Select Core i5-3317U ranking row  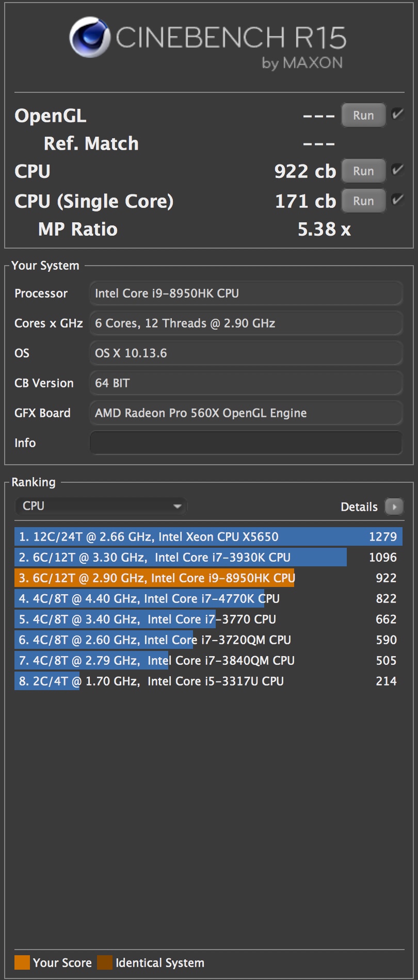click(x=208, y=681)
